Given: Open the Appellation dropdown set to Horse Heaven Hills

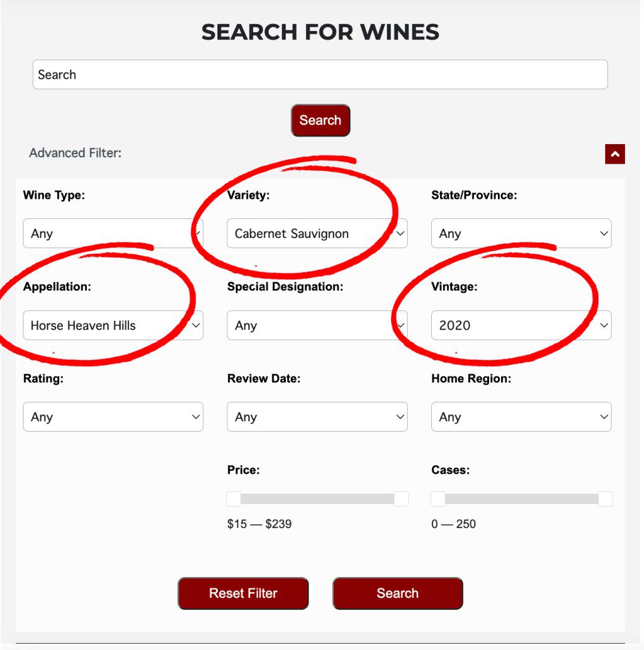Looking at the screenshot, I should pos(113,325).
